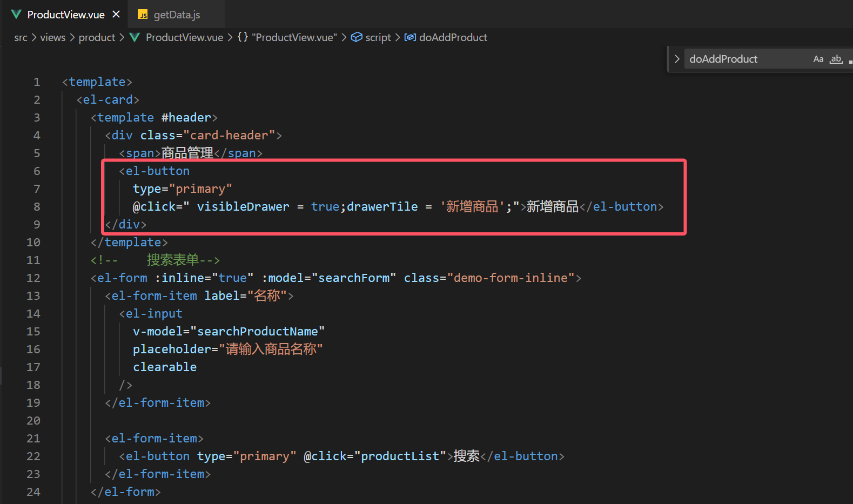Click the Vue icon on ProductView.vue tab
The width and height of the screenshot is (853, 504).
click(x=16, y=15)
